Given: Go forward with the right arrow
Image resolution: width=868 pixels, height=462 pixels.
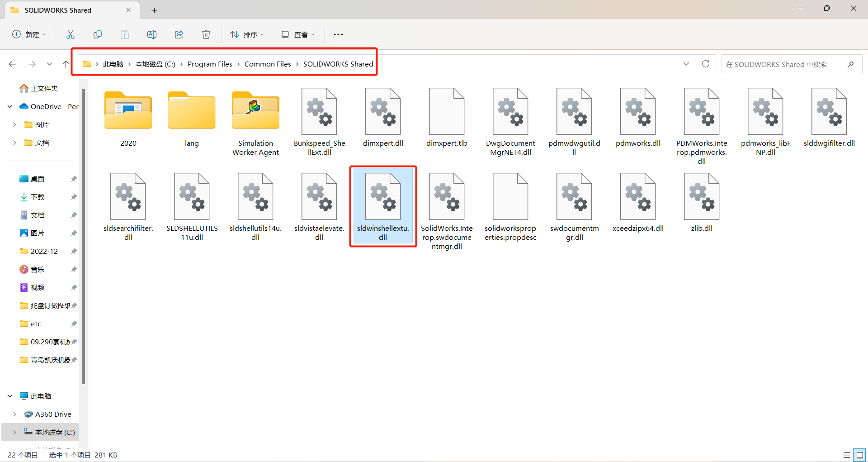Looking at the screenshot, I should (x=32, y=64).
